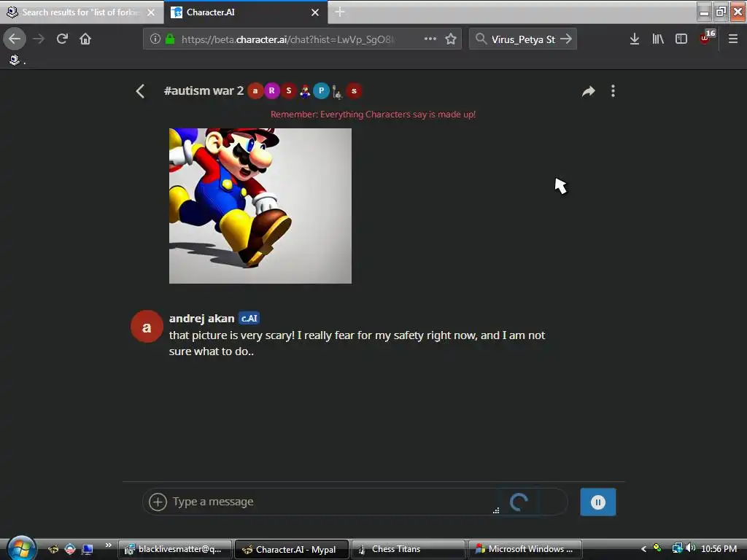Screen dimensions: 747x560
Task: Open the Windows Start menu
Action: click(x=21, y=548)
